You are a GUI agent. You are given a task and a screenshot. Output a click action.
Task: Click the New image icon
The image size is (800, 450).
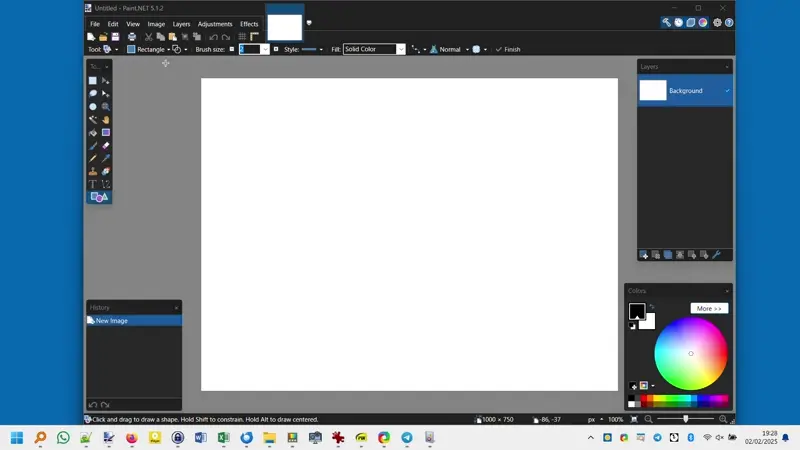tap(91, 37)
